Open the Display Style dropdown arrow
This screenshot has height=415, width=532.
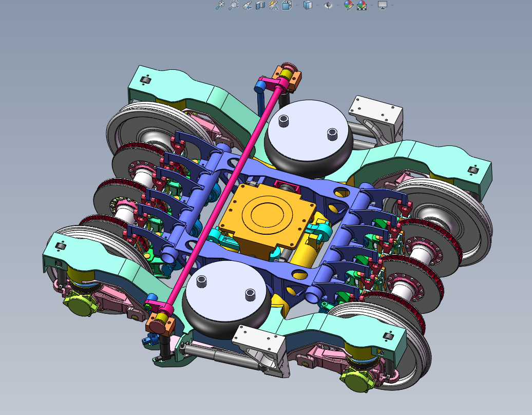coord(317,5)
